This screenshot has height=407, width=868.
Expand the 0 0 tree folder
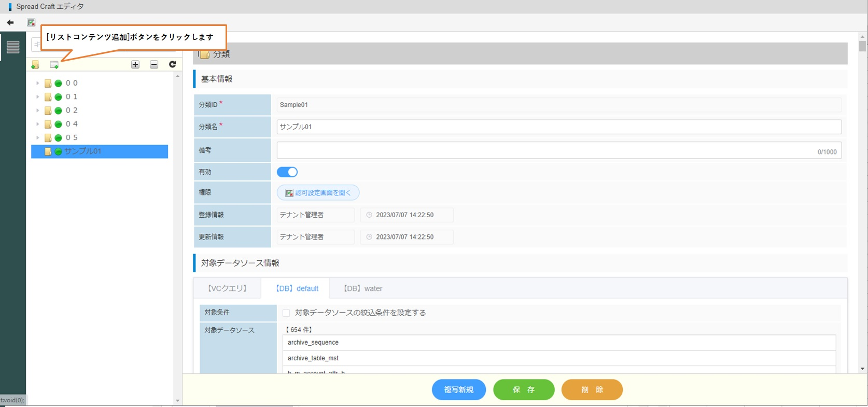coord(37,83)
